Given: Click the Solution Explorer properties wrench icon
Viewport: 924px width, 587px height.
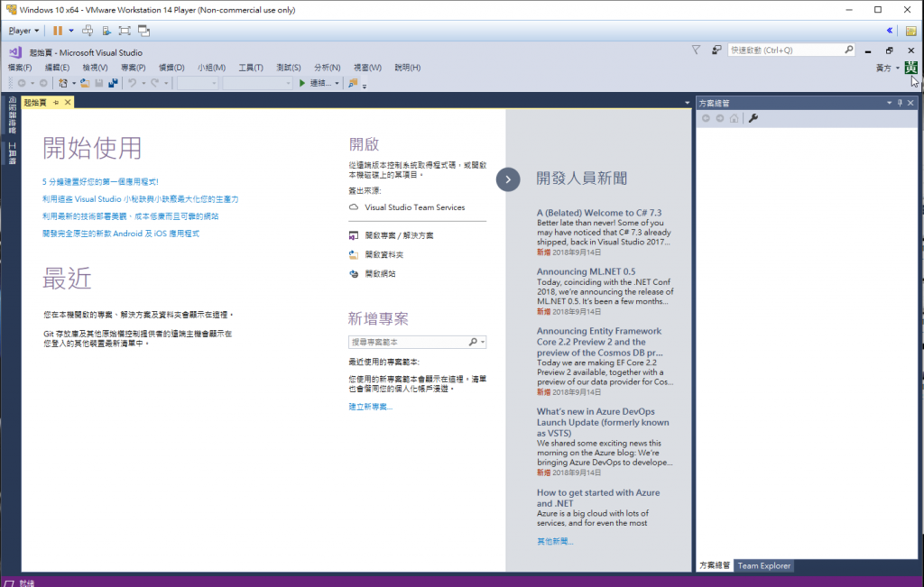Looking at the screenshot, I should pyautogui.click(x=753, y=118).
